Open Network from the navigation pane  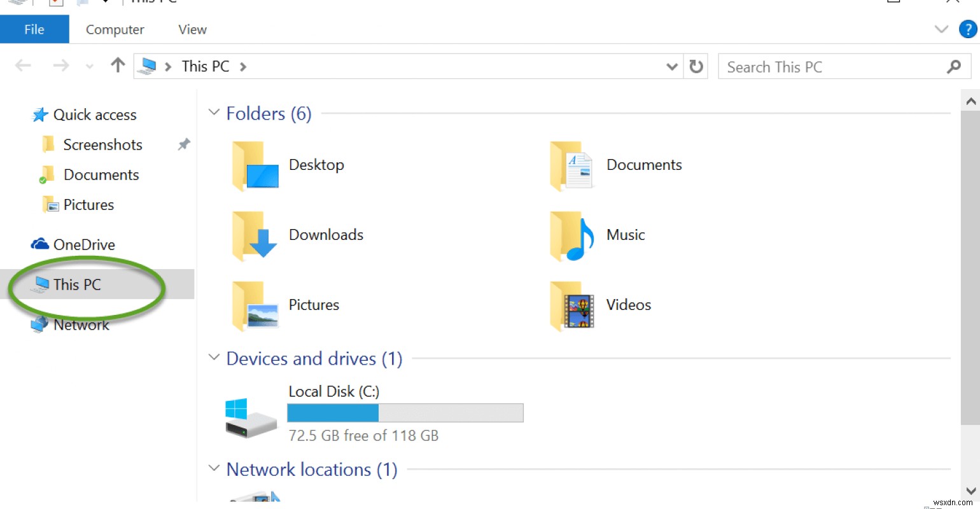pyautogui.click(x=81, y=324)
